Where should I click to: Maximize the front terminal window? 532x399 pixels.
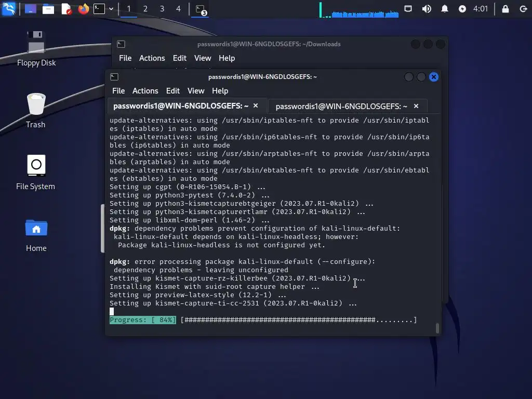421,77
